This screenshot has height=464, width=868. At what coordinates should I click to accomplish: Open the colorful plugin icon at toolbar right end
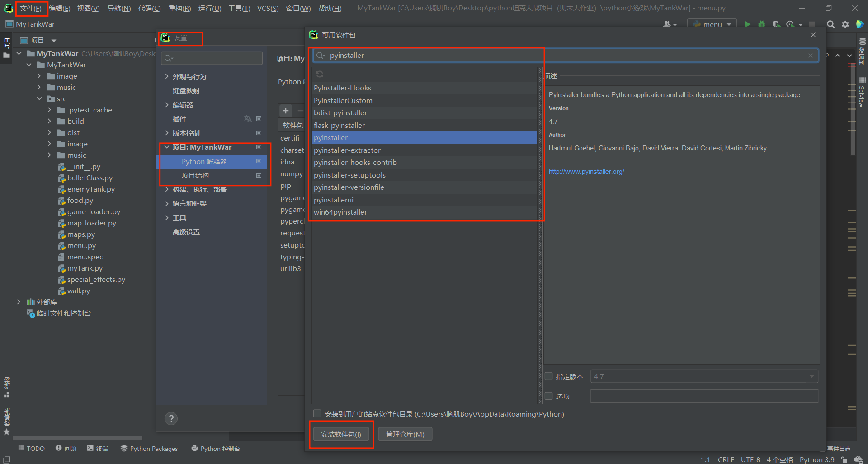pyautogui.click(x=860, y=24)
